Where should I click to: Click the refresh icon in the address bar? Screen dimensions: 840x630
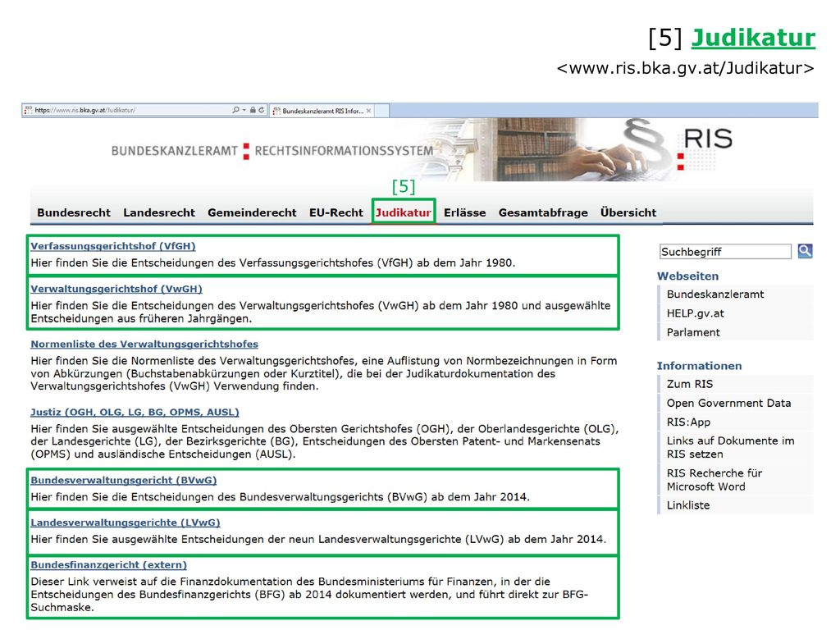tap(262, 110)
